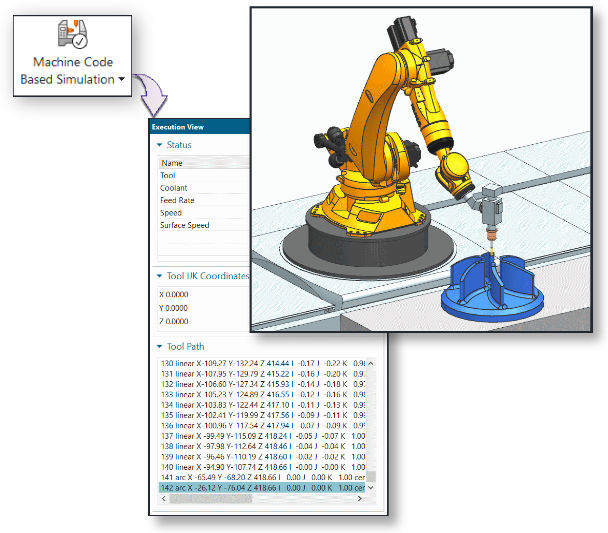Image resolution: width=608 pixels, height=533 pixels.
Task: Click the Execution View title bar
Action: [x=200, y=127]
